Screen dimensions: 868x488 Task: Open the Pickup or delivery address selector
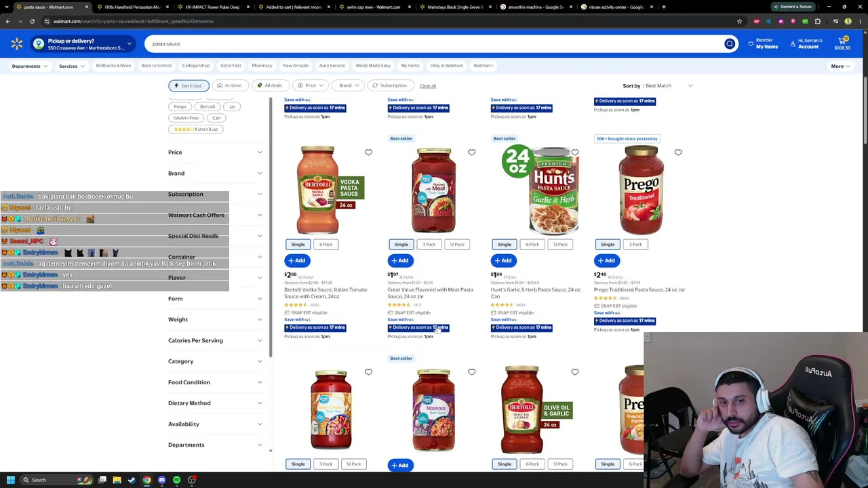[x=83, y=44]
